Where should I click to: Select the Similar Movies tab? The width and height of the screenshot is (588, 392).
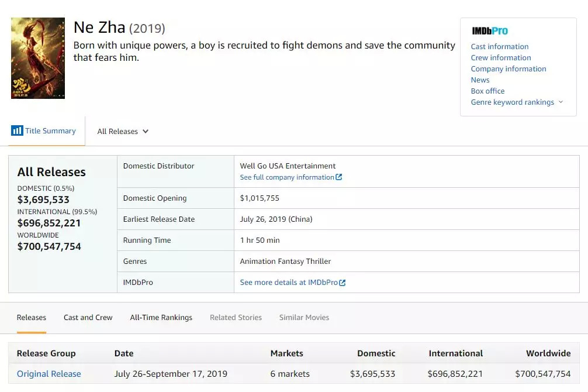[x=304, y=318]
